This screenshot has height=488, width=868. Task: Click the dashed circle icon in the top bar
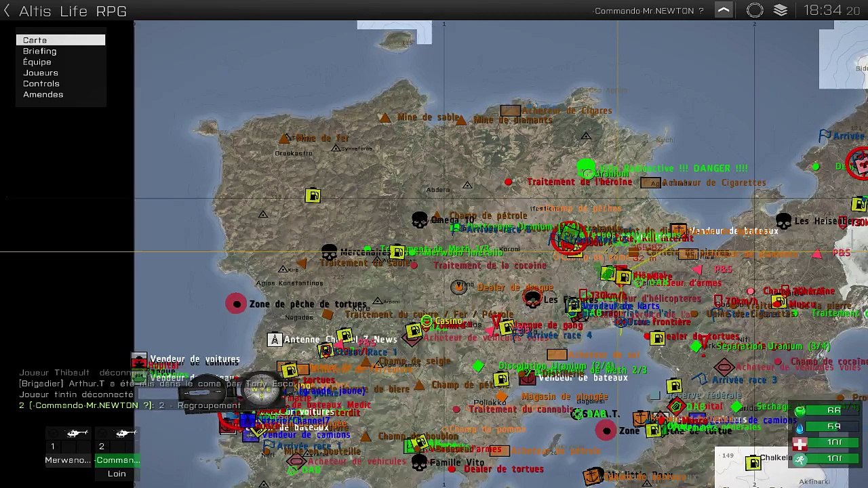coord(755,10)
